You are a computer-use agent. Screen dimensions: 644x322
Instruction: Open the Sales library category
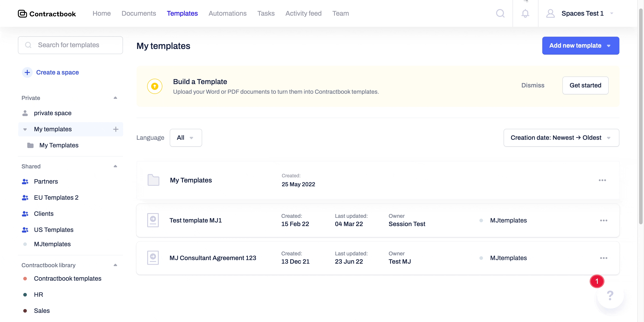coord(42,311)
